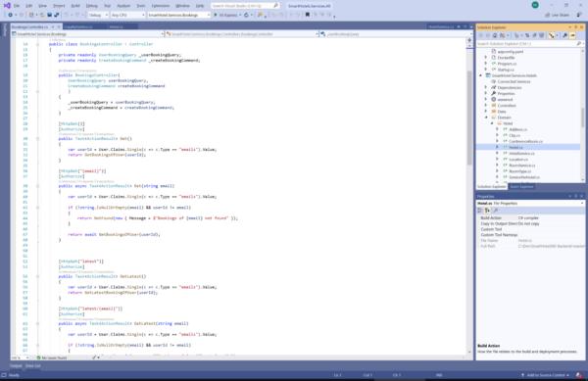
Task: Click the notifications icon in status bar
Action: point(579,375)
